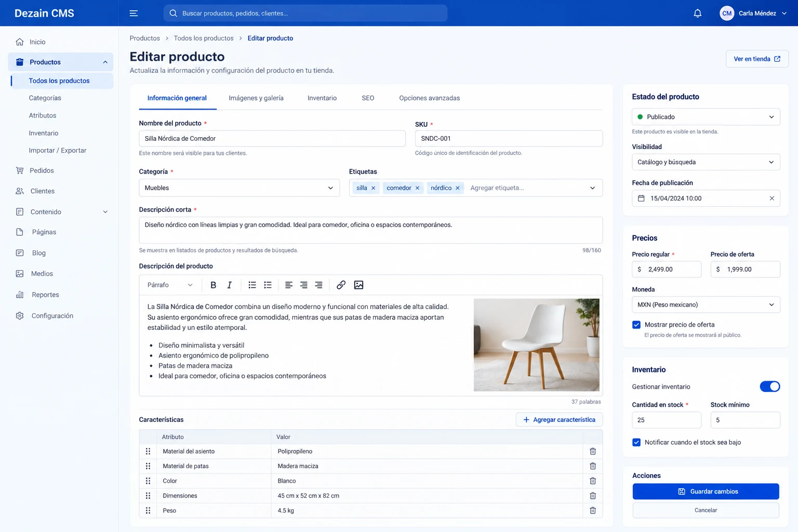Switch to the SEO tab
Viewport: 798px width, 532px height.
click(368, 98)
